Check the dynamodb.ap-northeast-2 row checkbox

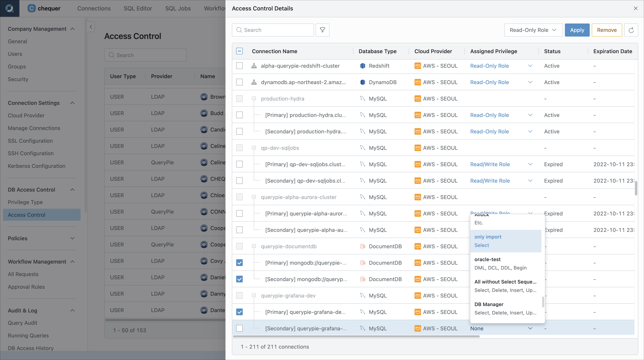239,82
